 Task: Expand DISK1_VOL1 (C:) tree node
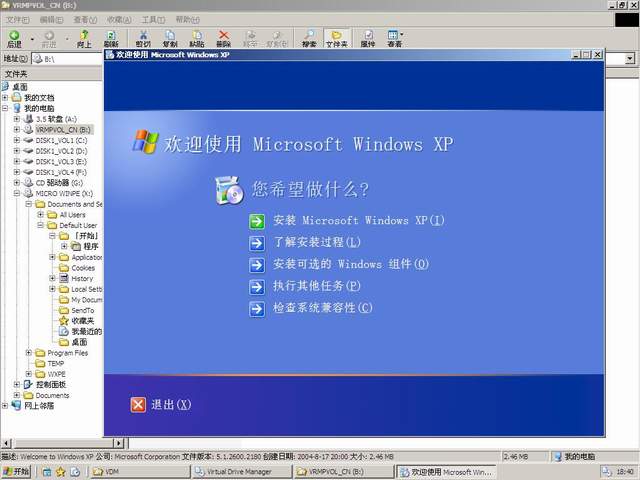(17, 140)
